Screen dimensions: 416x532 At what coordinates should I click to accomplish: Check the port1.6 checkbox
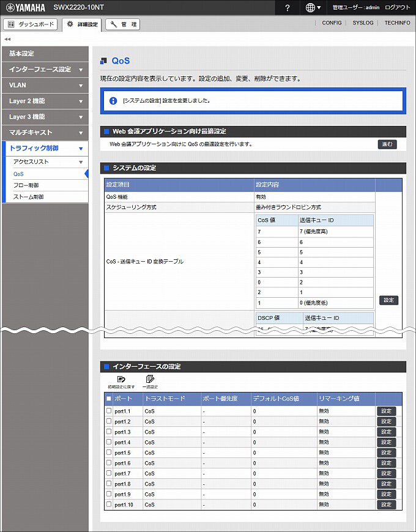(x=108, y=463)
